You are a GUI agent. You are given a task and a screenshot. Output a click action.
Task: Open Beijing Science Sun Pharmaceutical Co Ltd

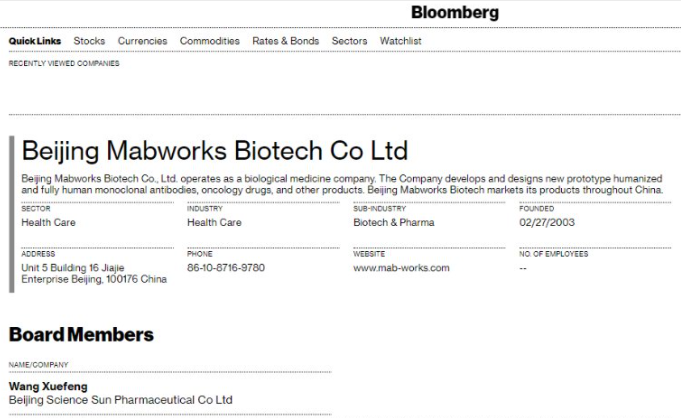coord(121,400)
